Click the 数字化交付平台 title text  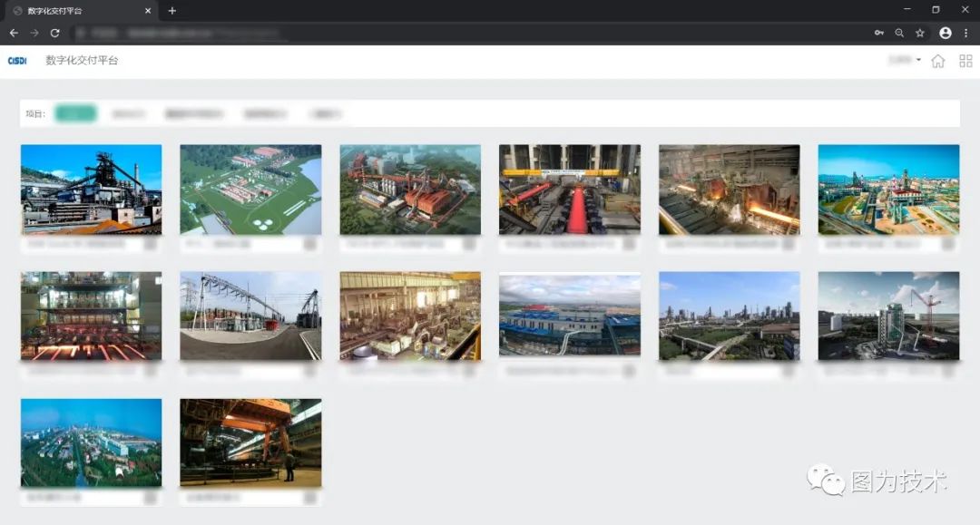(82, 61)
